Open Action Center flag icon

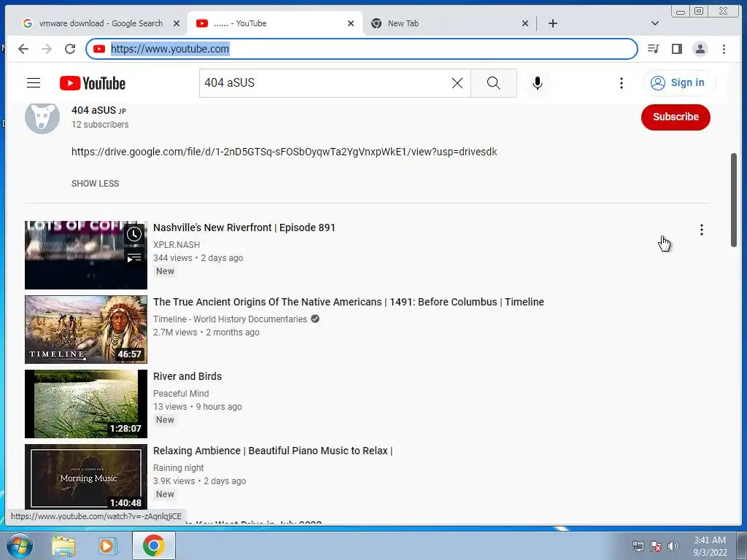(x=656, y=546)
